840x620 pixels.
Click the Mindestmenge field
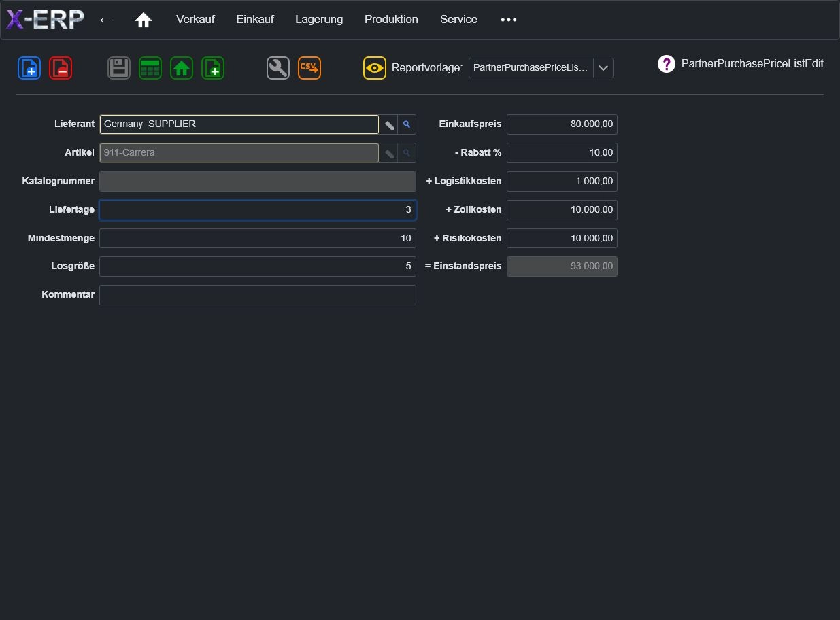[258, 238]
